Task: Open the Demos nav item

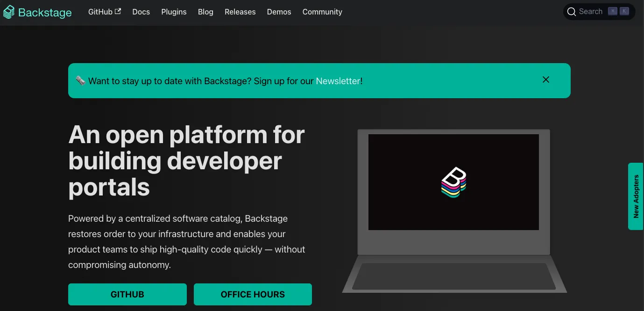Action: 279,12
